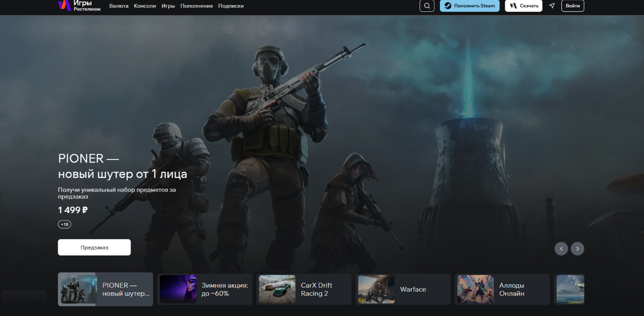Open the search magnifier icon
644x316 pixels.
pyautogui.click(x=427, y=6)
